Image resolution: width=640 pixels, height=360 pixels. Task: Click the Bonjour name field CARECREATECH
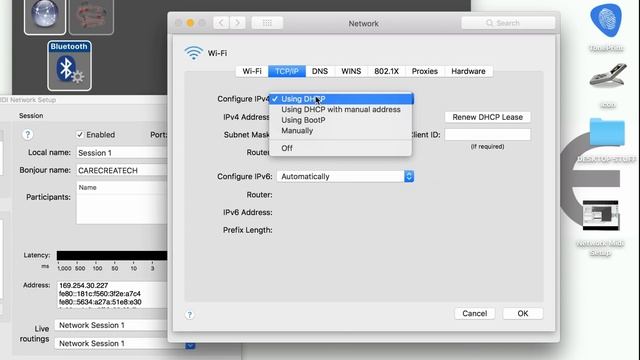122,171
